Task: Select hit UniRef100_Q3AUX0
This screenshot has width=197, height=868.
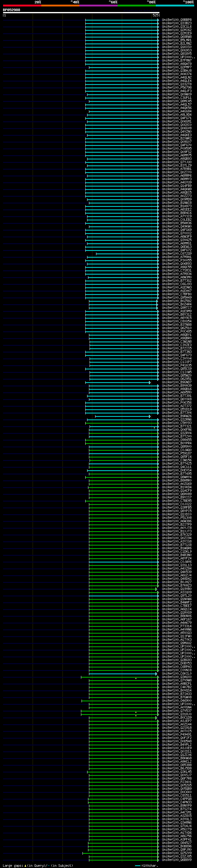Action: pyautogui.click(x=176, y=677)
